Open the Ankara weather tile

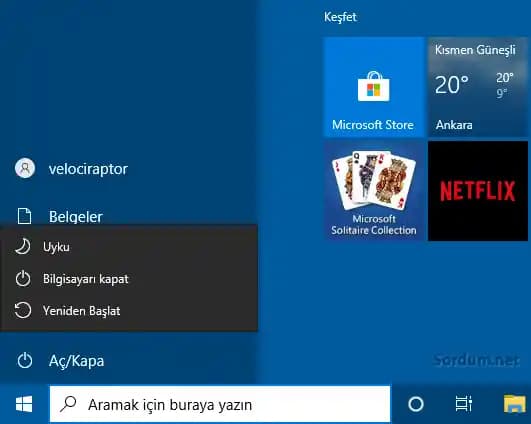click(x=478, y=87)
